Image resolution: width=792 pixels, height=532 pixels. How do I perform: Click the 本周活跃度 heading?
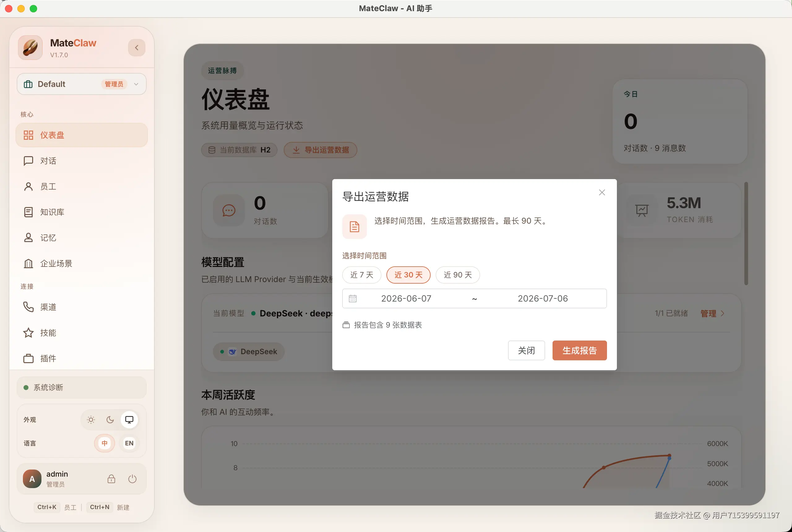tap(228, 395)
